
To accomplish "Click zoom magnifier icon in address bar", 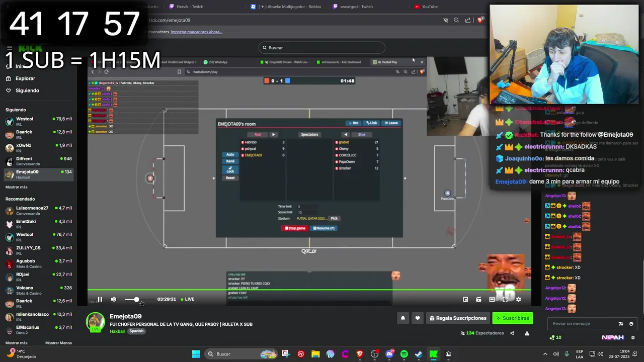I will pyautogui.click(x=456, y=20).
